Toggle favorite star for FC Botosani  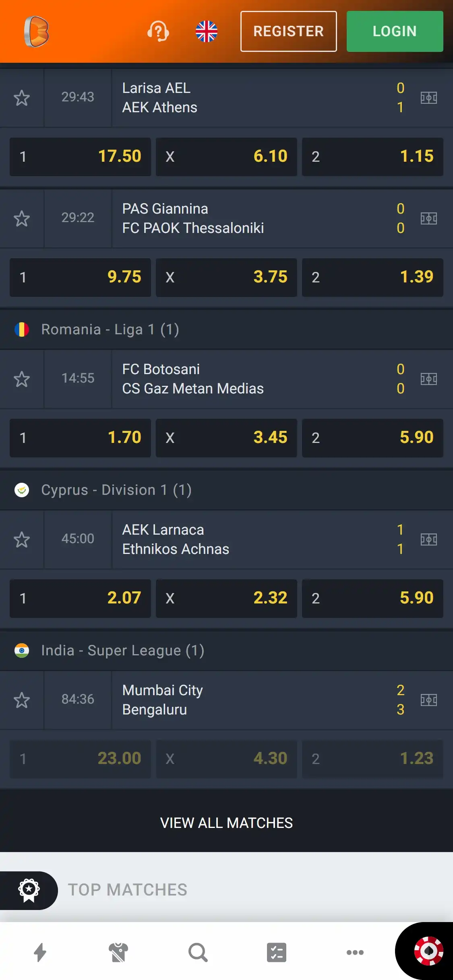pos(22,379)
